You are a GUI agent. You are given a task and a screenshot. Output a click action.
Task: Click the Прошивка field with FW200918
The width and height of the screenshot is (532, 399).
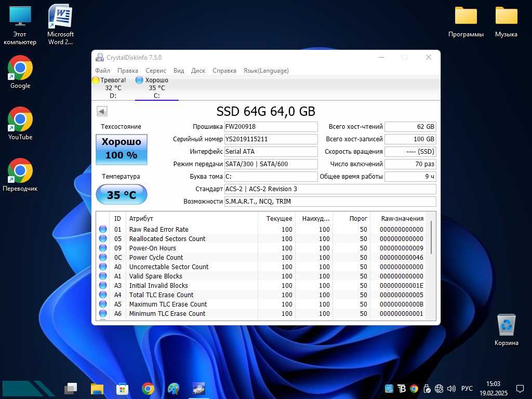tap(271, 127)
